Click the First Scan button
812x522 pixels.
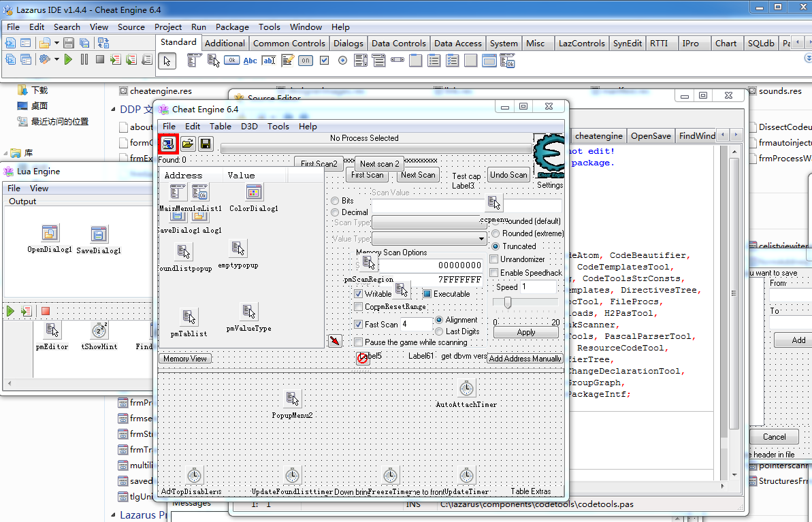click(x=367, y=175)
